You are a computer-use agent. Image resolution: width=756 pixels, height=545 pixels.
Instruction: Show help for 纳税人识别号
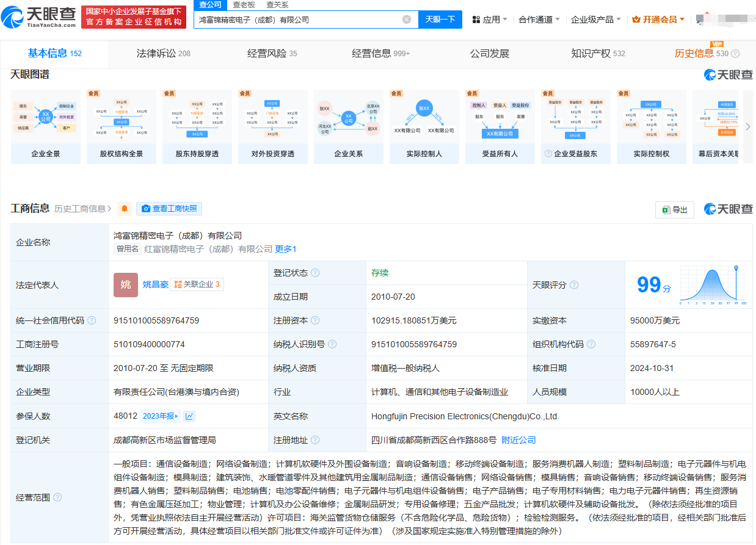pyautogui.click(x=332, y=344)
